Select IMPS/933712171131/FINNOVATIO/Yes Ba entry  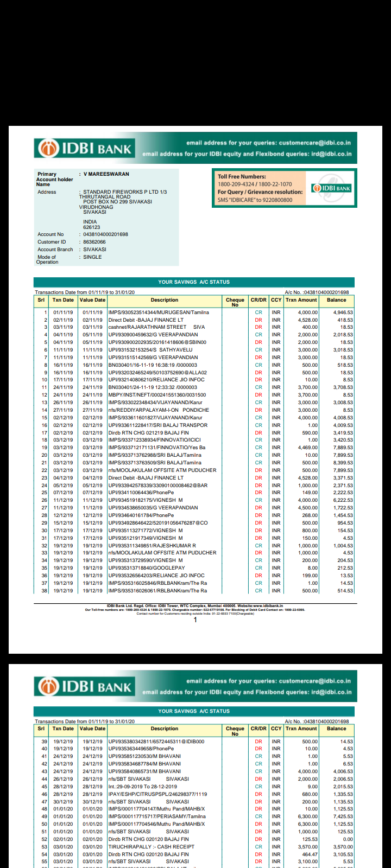157,448
